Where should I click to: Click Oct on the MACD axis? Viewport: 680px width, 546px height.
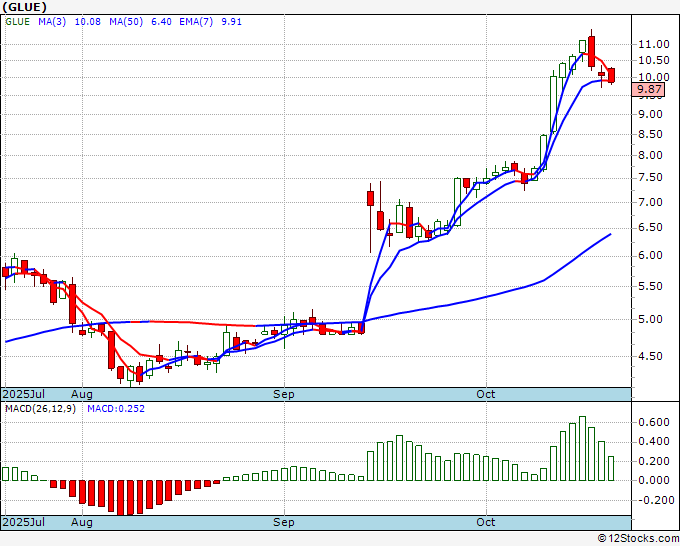click(486, 522)
